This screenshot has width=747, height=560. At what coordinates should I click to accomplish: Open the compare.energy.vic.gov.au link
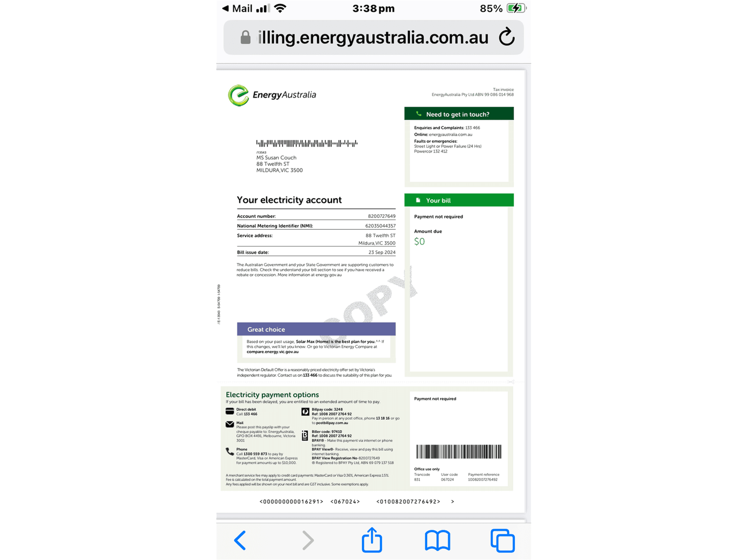[273, 352]
